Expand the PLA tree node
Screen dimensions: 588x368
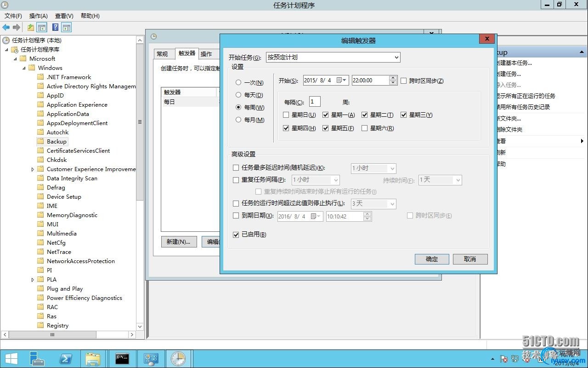(x=33, y=280)
